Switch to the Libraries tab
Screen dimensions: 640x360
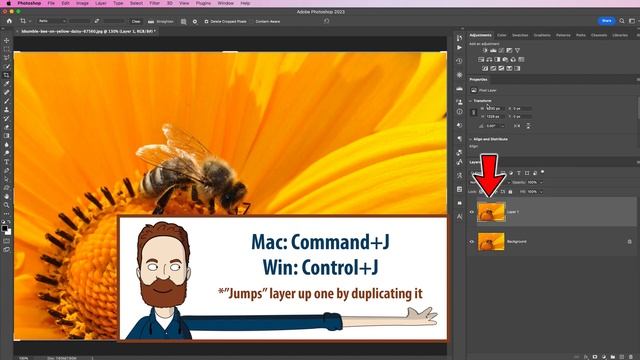coord(620,35)
